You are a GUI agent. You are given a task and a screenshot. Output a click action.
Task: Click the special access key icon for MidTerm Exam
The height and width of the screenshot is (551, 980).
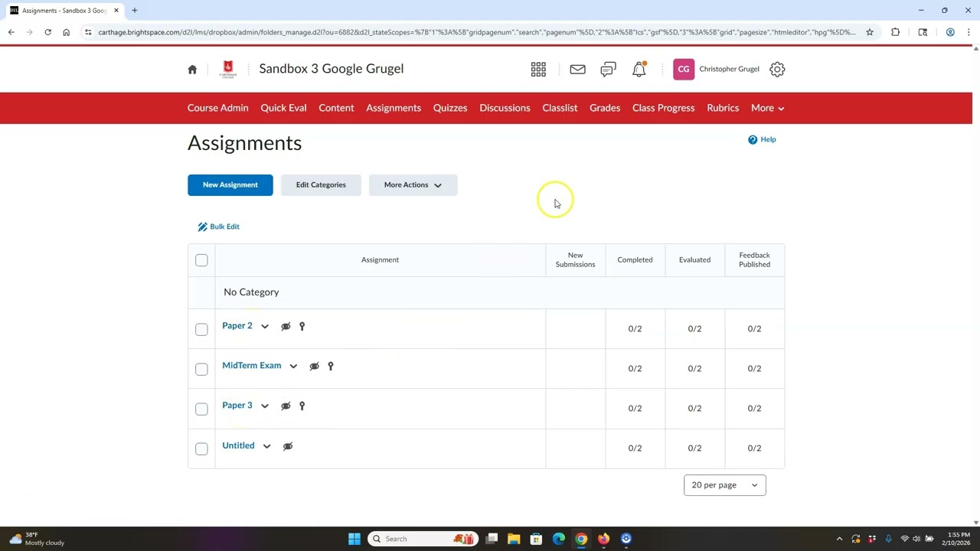click(x=330, y=366)
